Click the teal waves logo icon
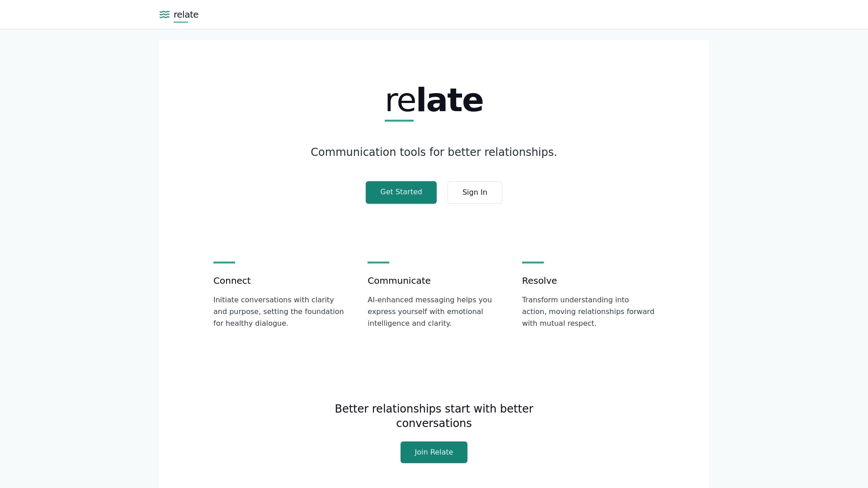868x488 pixels. (x=165, y=14)
